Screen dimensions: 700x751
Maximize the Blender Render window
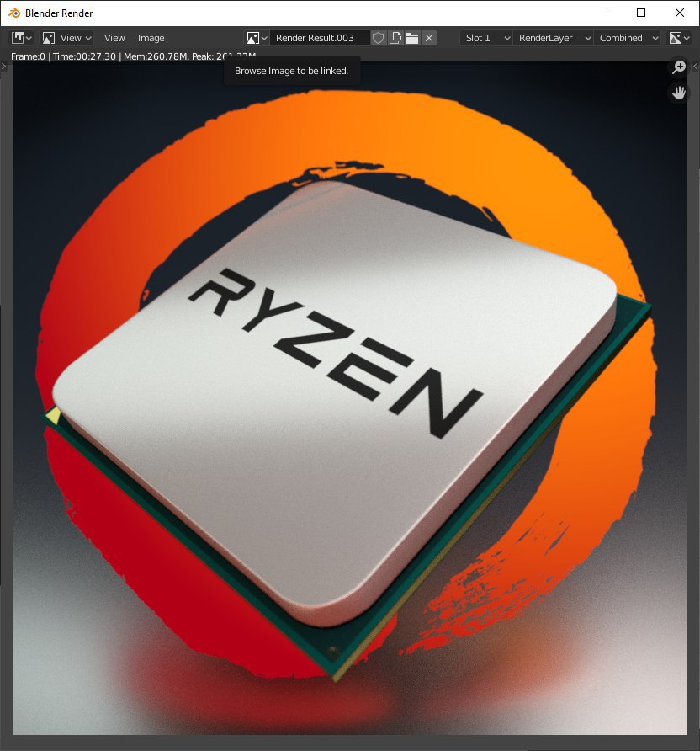click(x=641, y=13)
